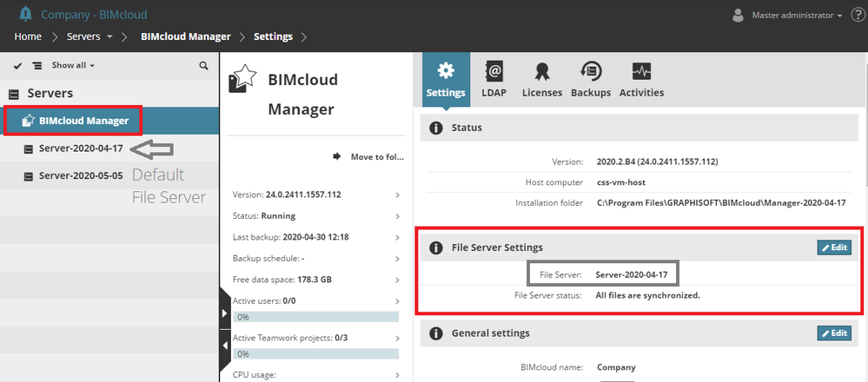
Task: Click the left-pointing panel collapse arrow
Action: 225,346
